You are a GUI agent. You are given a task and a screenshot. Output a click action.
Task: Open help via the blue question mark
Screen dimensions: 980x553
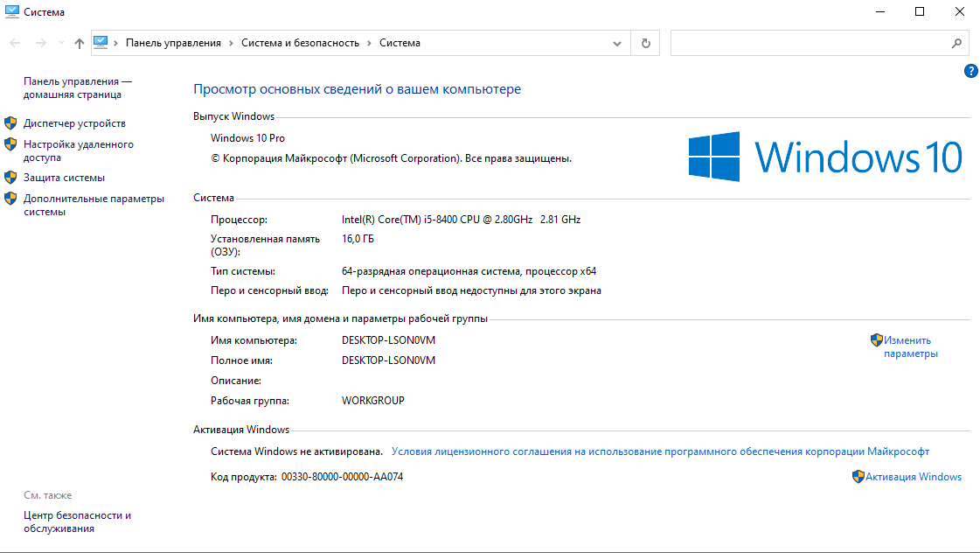point(970,72)
